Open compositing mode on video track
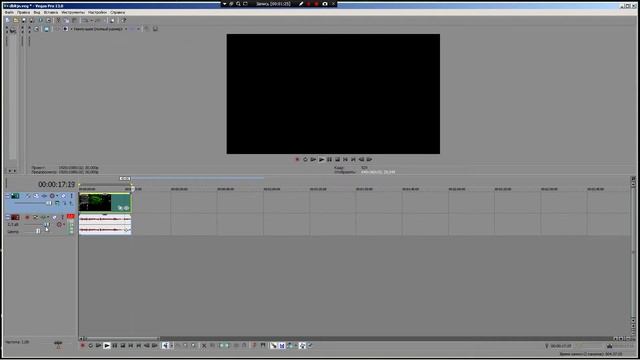Screen dimensions: 640x360 (x=57, y=203)
